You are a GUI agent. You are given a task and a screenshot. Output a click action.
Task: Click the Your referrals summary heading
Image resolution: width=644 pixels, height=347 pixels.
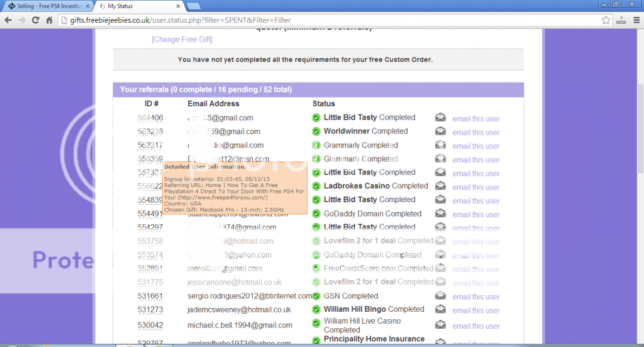point(206,89)
